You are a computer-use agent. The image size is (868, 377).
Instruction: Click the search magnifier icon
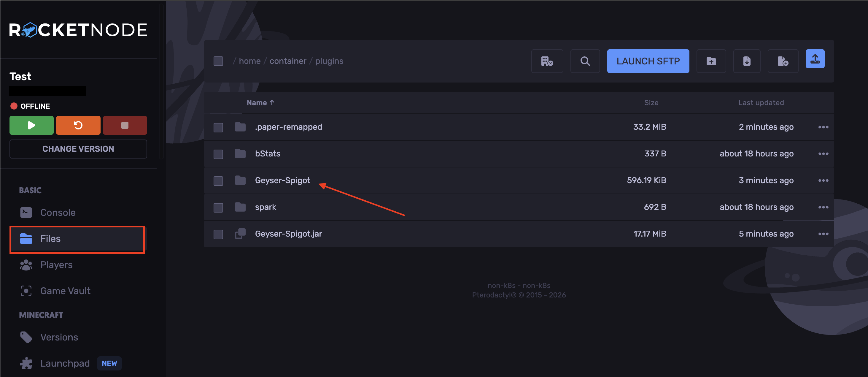tap(585, 61)
